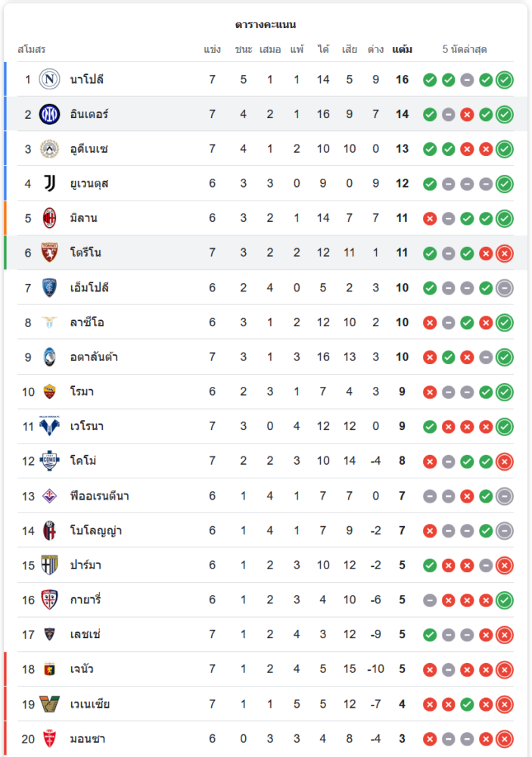The height and width of the screenshot is (757, 532).
Task: Open the อูดีเนเซ team link
Action: pos(89,149)
